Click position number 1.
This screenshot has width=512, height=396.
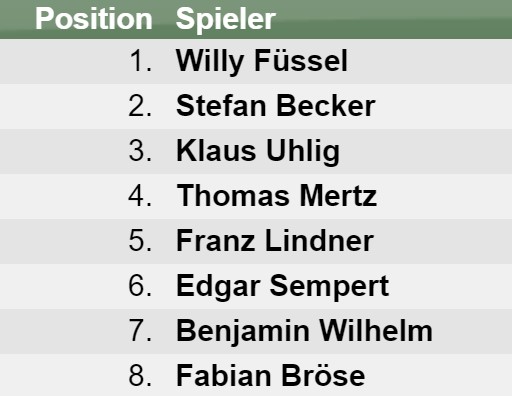[141, 61]
